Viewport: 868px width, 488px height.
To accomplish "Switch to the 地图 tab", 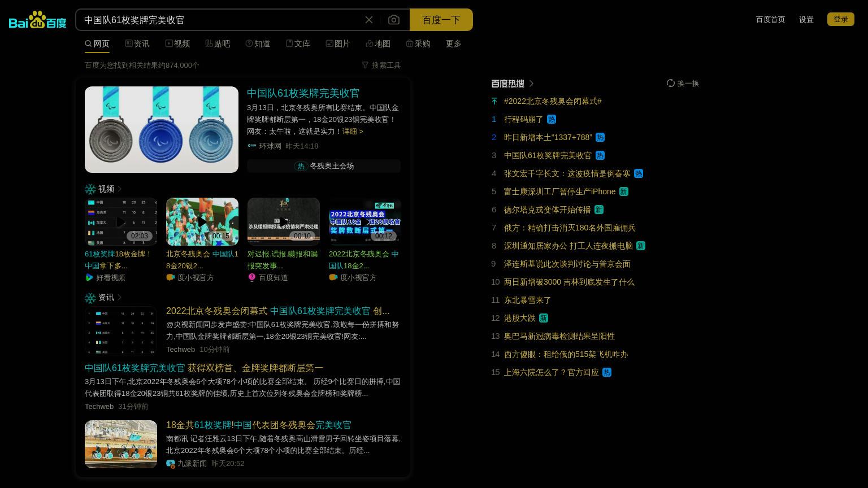I will pos(378,43).
